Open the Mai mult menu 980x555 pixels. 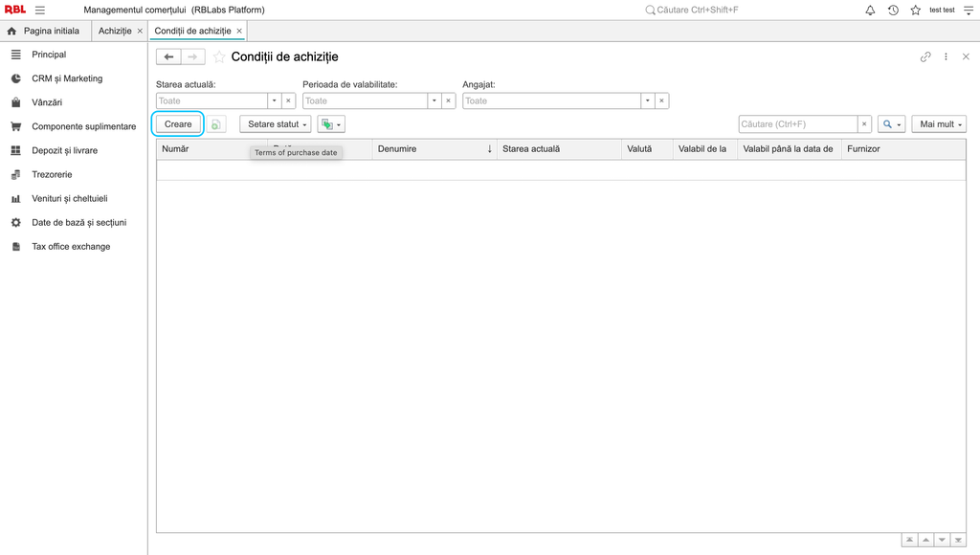point(940,124)
